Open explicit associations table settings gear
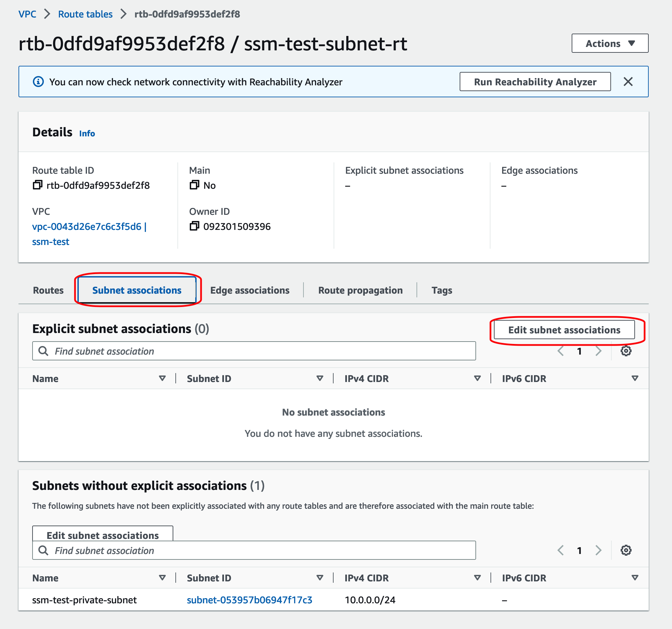The height and width of the screenshot is (629, 672). point(626,351)
